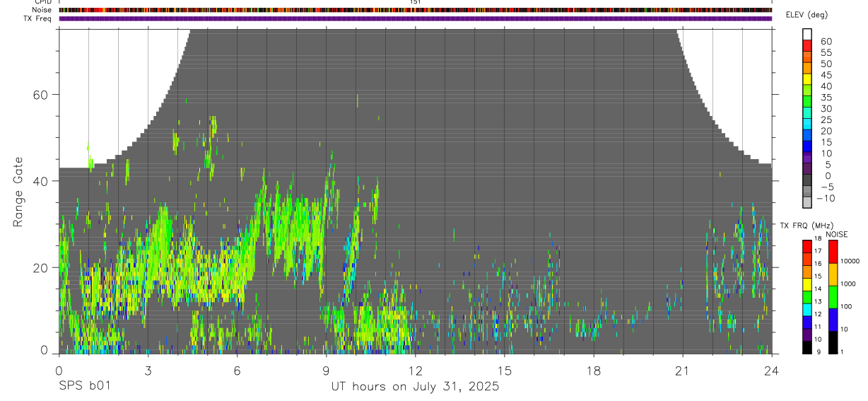Click the yellow segment of the ELEV colorbar
Image resolution: width=868 pixels, height=401 pixels.
click(807, 79)
